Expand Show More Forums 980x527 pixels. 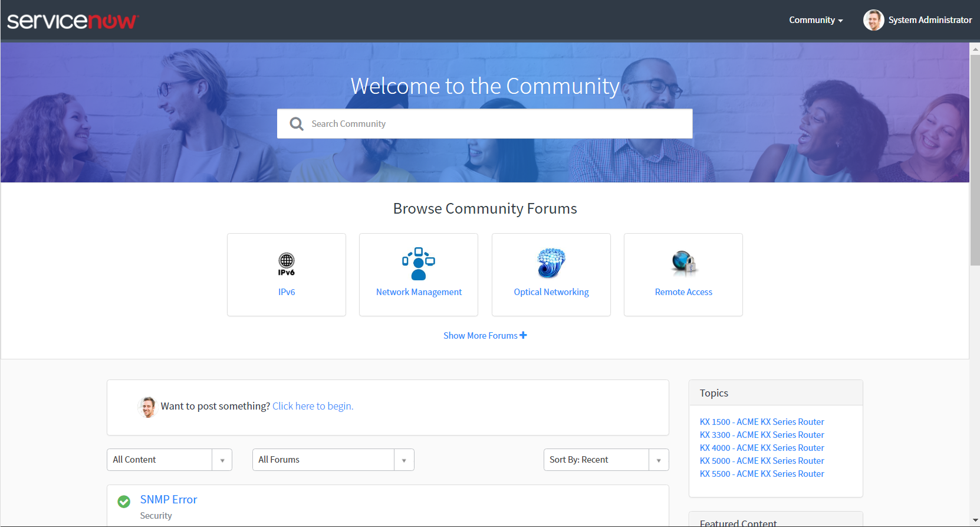click(485, 335)
